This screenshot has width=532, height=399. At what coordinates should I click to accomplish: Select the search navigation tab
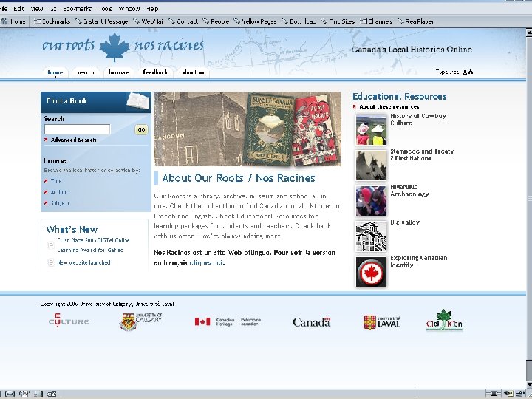click(x=86, y=72)
